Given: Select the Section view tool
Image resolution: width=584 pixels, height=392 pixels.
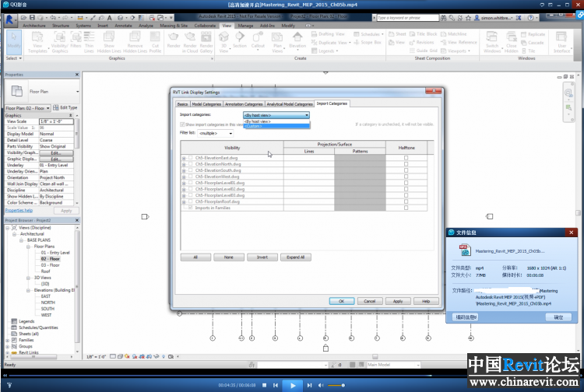Looking at the screenshot, I should [240, 40].
